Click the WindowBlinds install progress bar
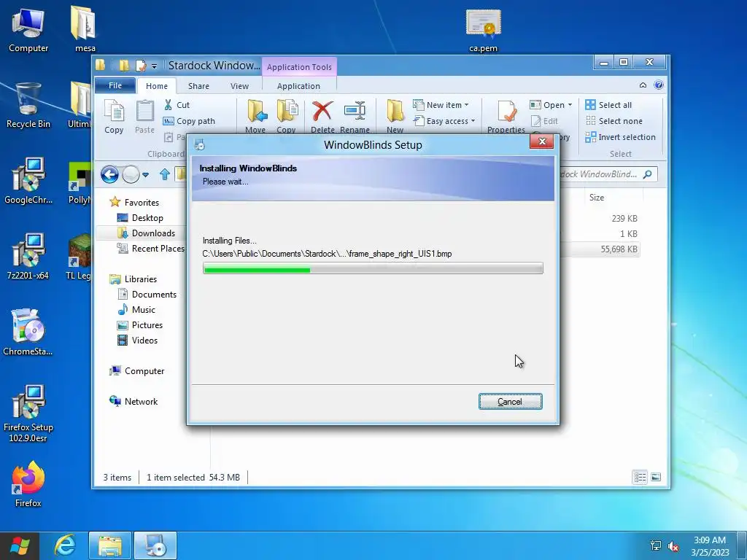The height and width of the screenshot is (560, 747). [x=373, y=268]
